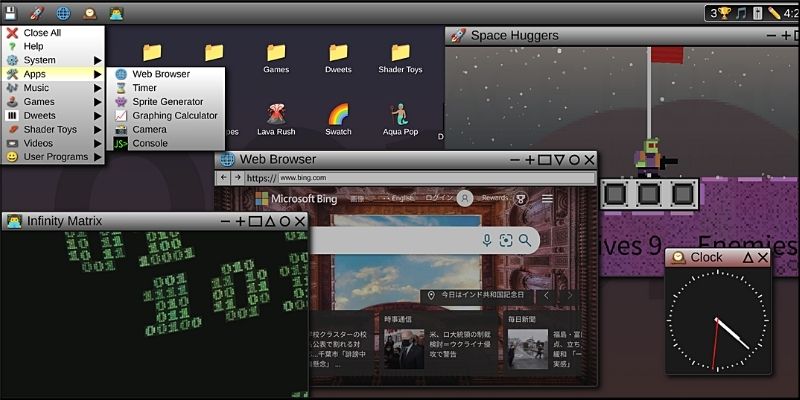The image size is (800, 400).
Task: Open the floppy disk start menu icon
Action: pyautogui.click(x=11, y=13)
